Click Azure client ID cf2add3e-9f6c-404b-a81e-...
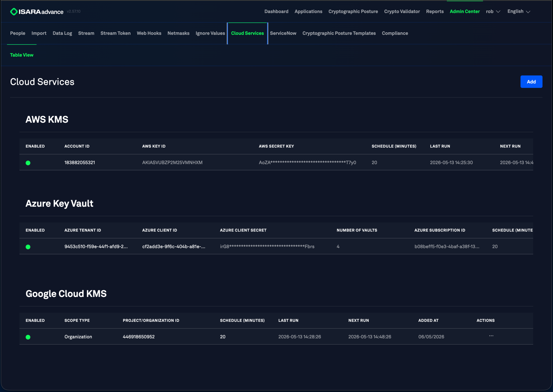 point(174,247)
